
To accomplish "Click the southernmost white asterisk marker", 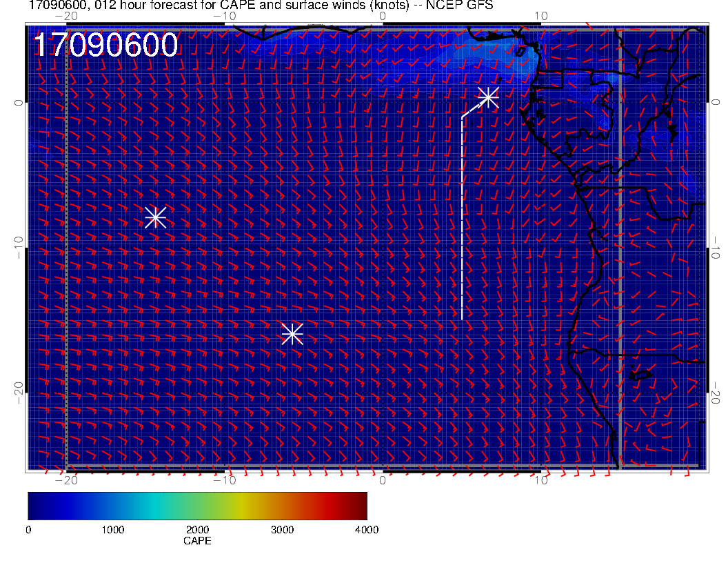I will (x=292, y=334).
